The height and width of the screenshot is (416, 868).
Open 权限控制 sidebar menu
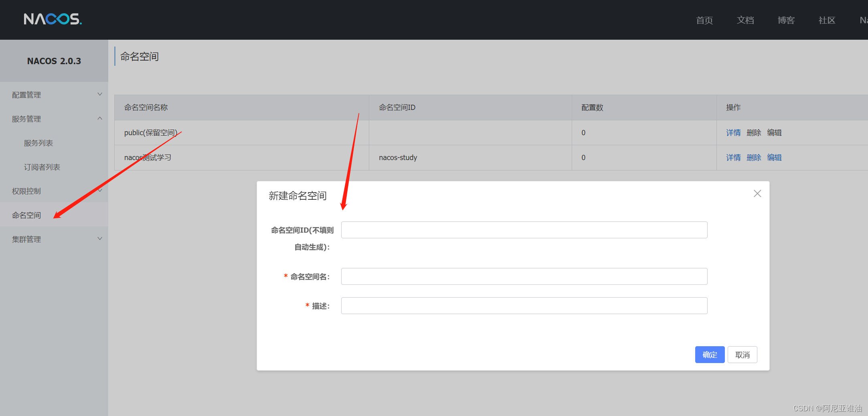(54, 191)
